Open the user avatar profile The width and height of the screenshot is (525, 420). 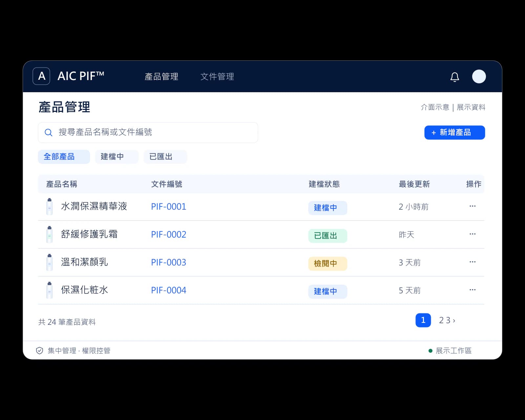pos(479,76)
